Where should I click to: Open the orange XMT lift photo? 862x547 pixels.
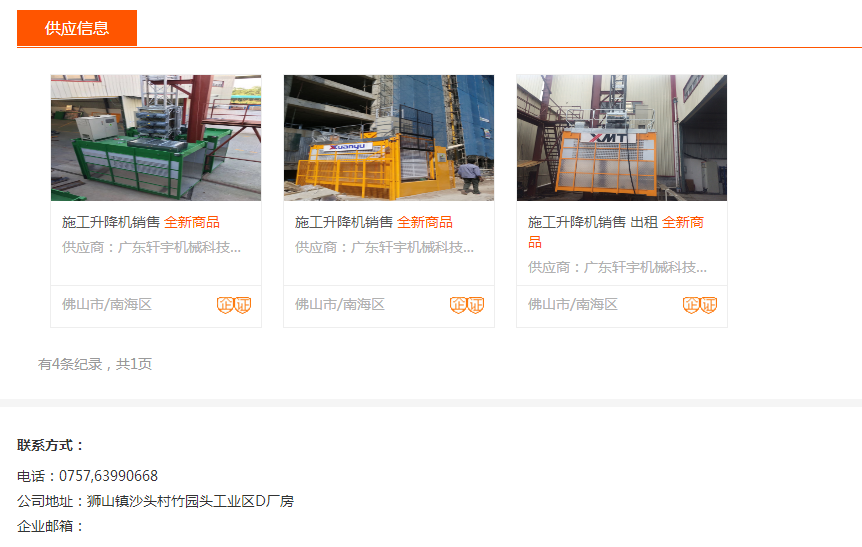coord(622,138)
